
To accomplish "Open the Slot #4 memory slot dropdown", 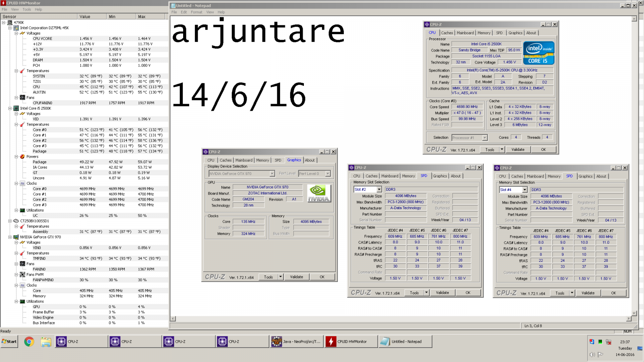I will [524, 190].
